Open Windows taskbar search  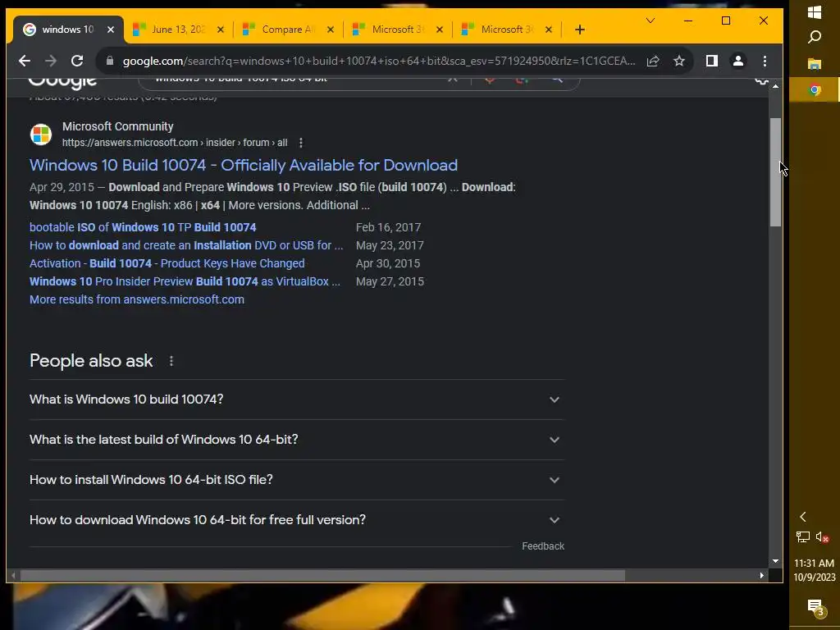pos(815,37)
